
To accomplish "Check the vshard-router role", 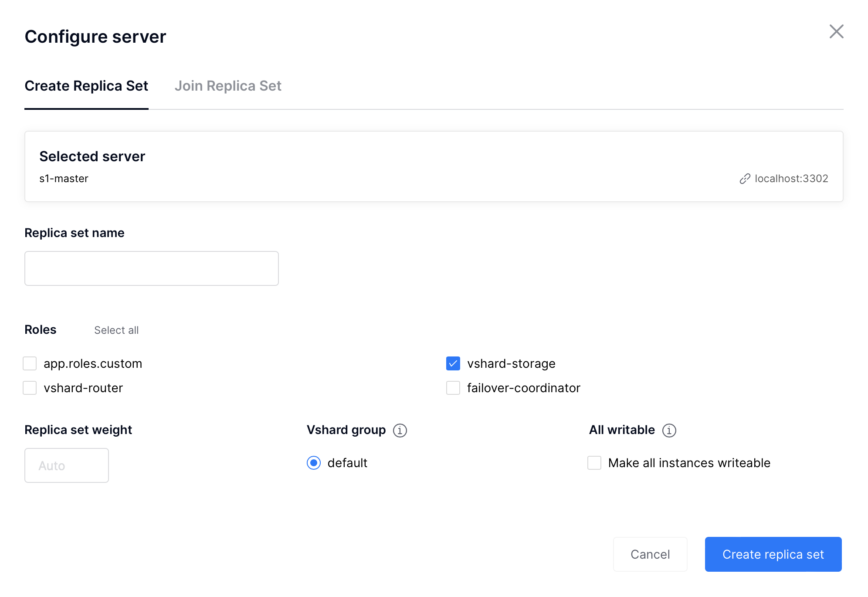I will pyautogui.click(x=30, y=388).
